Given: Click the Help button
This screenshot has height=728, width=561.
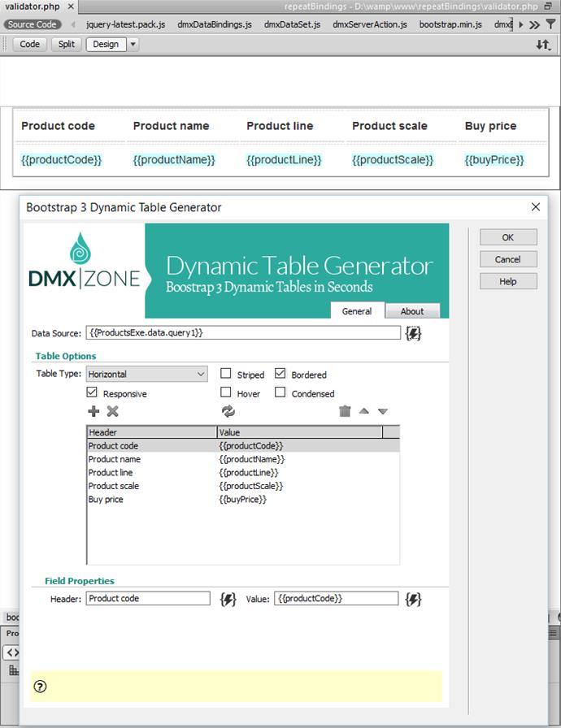Looking at the screenshot, I should [x=508, y=281].
